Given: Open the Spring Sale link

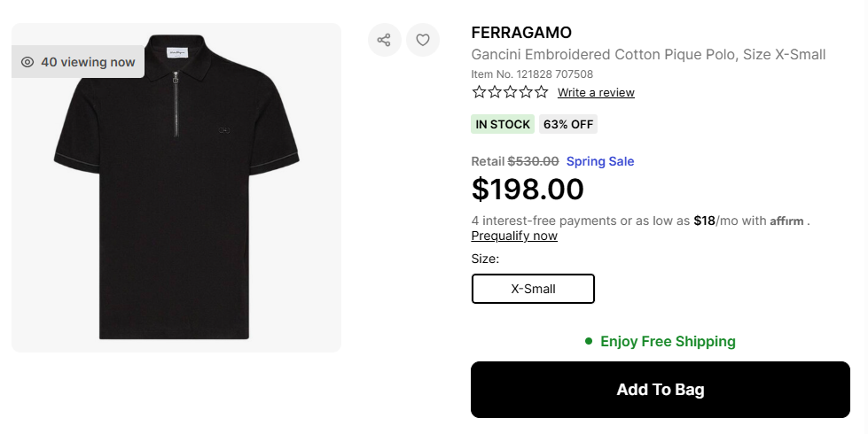Looking at the screenshot, I should [x=600, y=161].
